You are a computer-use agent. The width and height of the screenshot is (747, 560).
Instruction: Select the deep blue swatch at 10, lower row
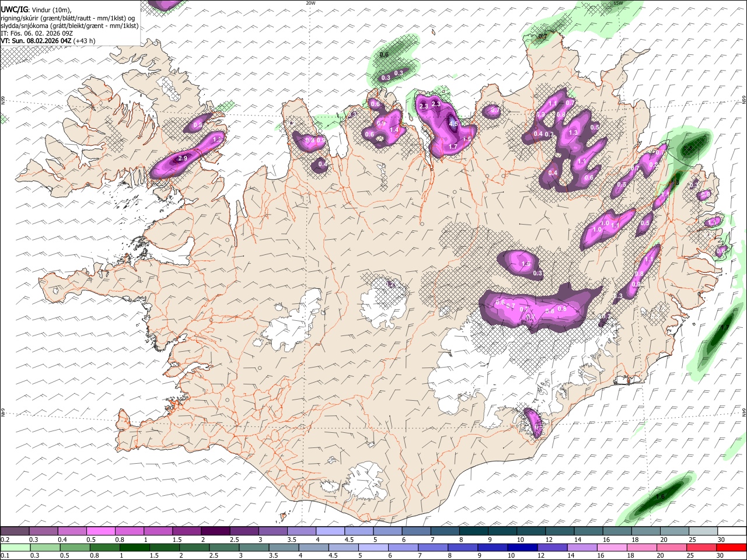point(522,547)
